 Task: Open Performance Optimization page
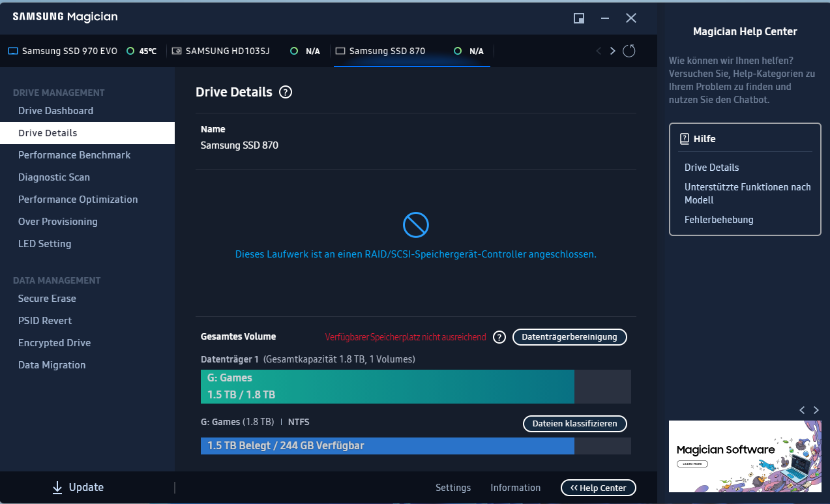tap(87, 200)
